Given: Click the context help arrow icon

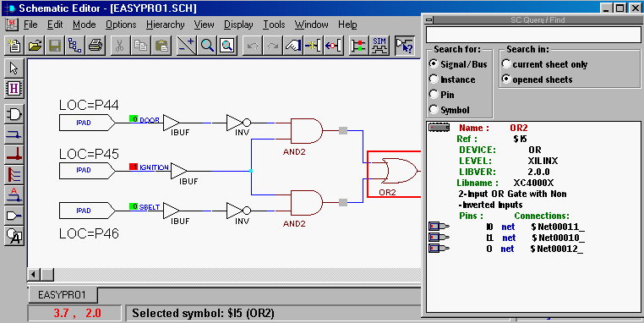Looking at the screenshot, I should [405, 45].
